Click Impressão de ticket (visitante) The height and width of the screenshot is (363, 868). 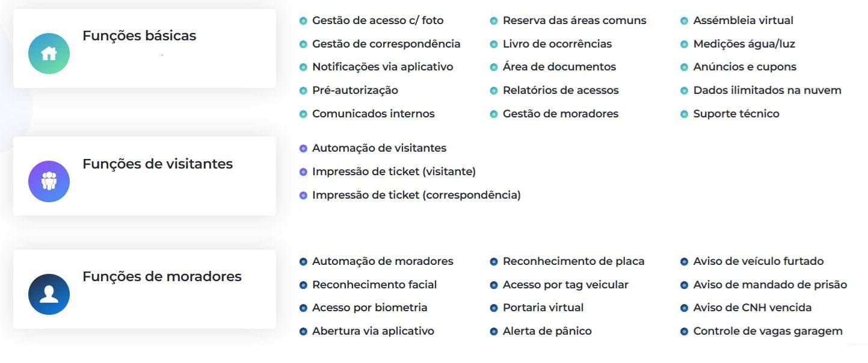click(393, 172)
